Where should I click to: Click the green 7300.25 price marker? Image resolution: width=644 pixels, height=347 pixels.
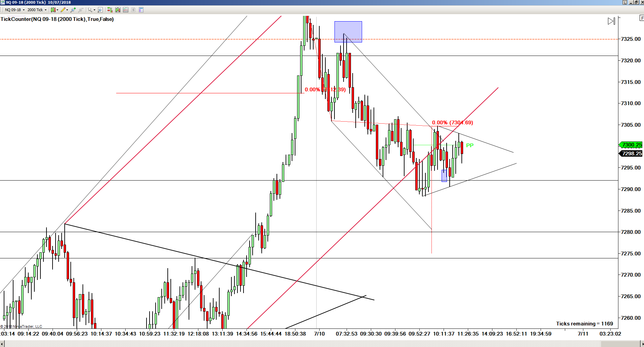[631, 145]
